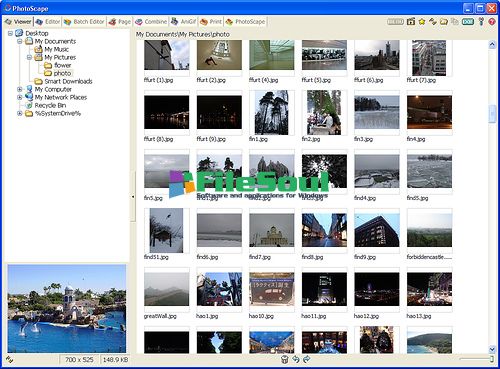Open the tools settings icon beside help
Image resolution: width=500 pixels, height=369 pixels.
click(x=481, y=22)
